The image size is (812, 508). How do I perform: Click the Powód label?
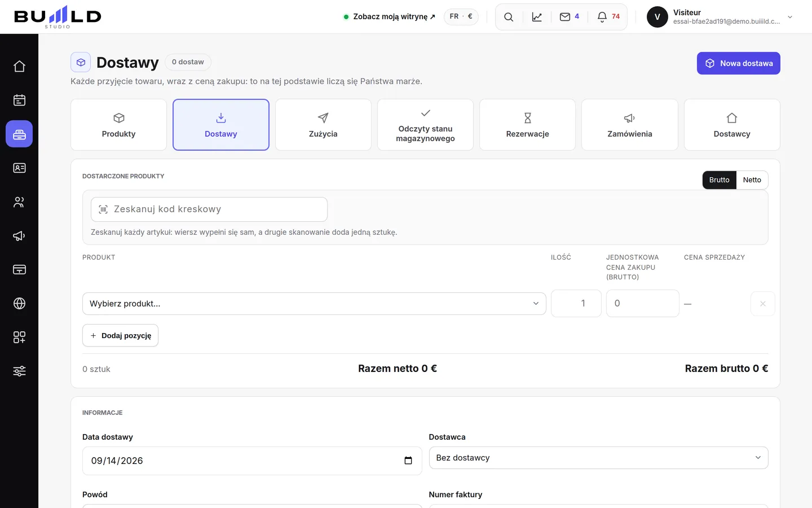(95, 494)
